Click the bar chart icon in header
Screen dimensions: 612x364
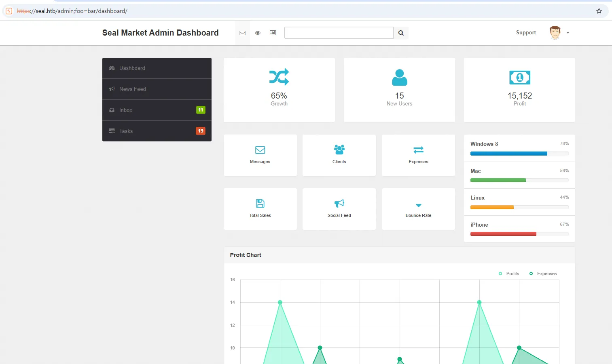click(273, 33)
